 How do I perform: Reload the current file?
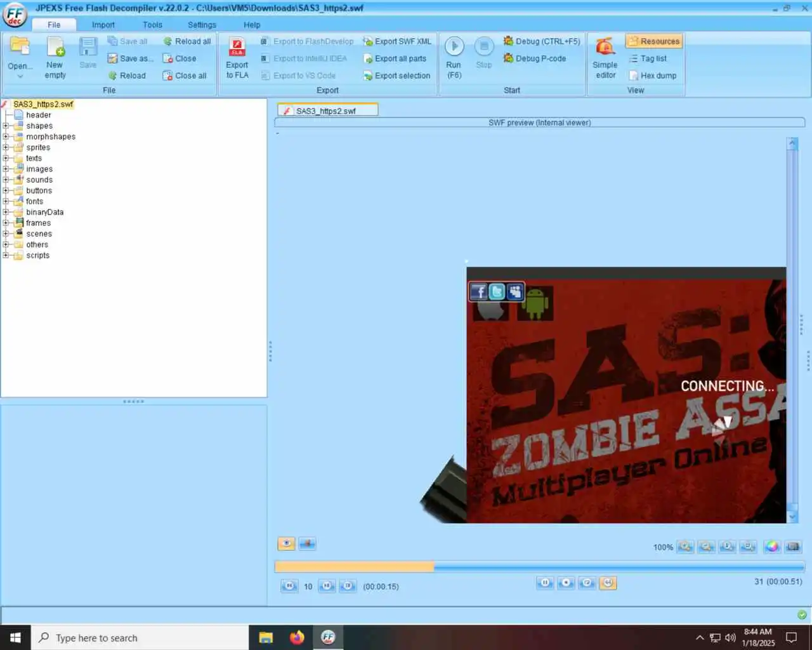point(127,76)
